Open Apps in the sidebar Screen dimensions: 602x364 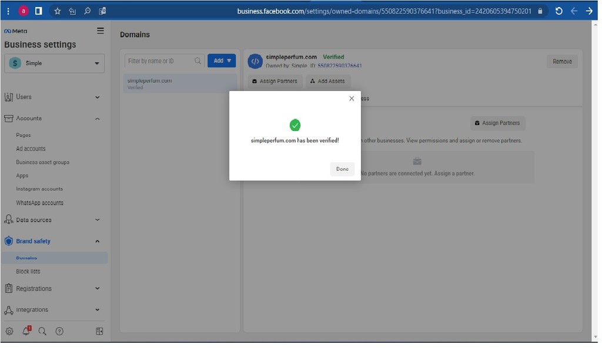coord(22,177)
